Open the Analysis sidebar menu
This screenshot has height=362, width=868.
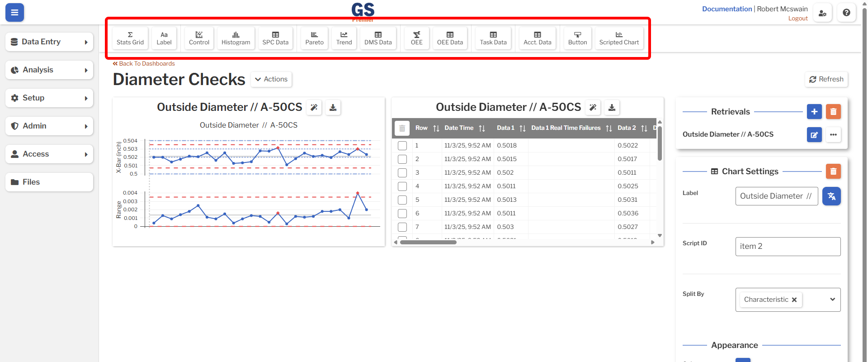coord(49,70)
